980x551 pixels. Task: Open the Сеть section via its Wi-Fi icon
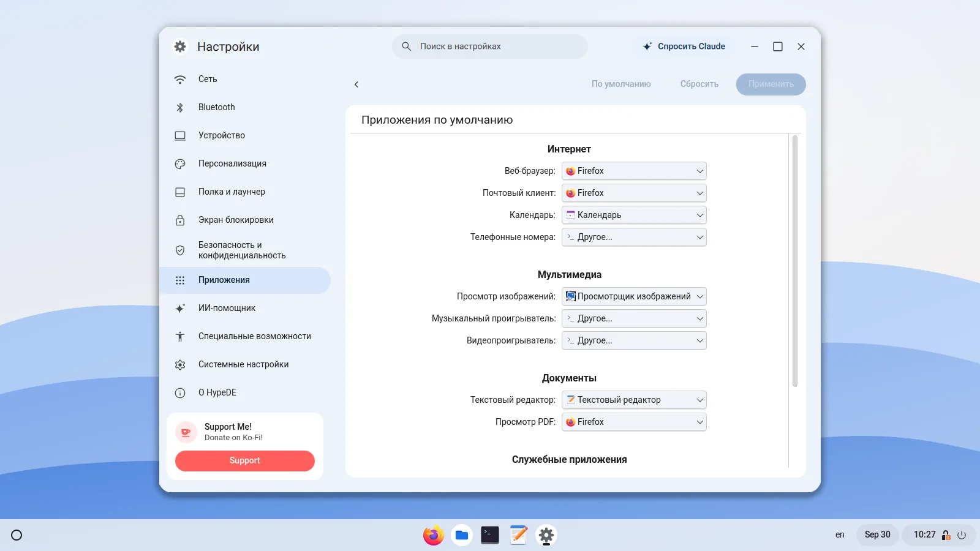pyautogui.click(x=180, y=79)
